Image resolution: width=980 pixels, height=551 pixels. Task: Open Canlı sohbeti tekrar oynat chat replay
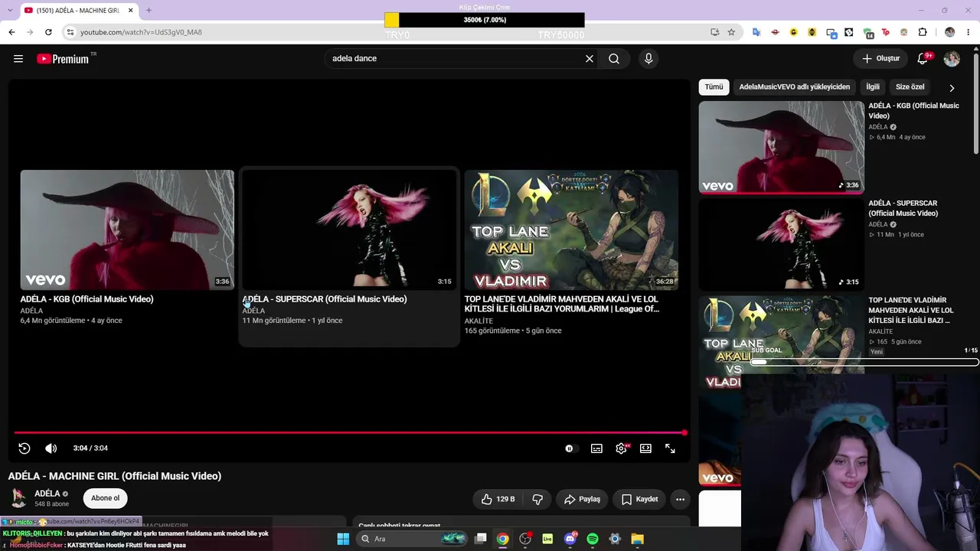pyautogui.click(x=400, y=525)
